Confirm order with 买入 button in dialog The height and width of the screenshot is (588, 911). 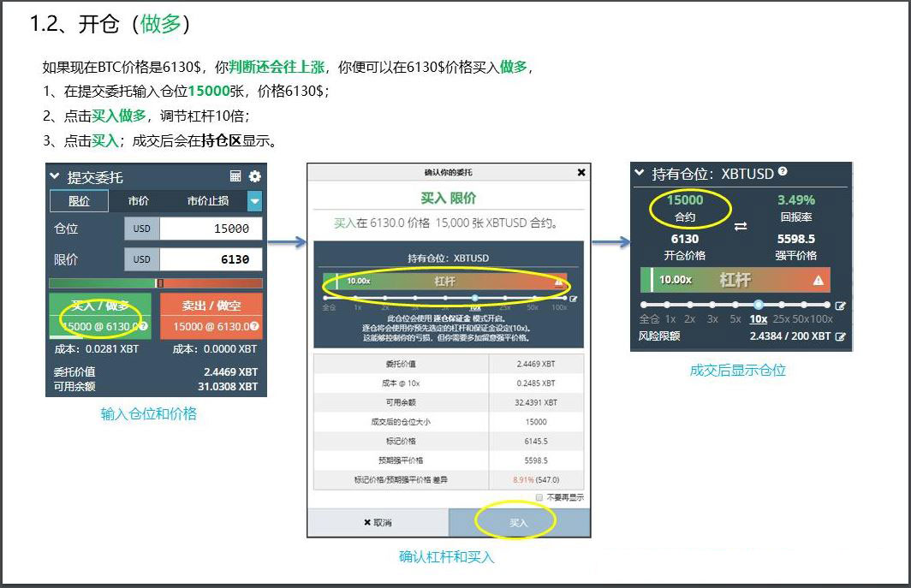519,522
